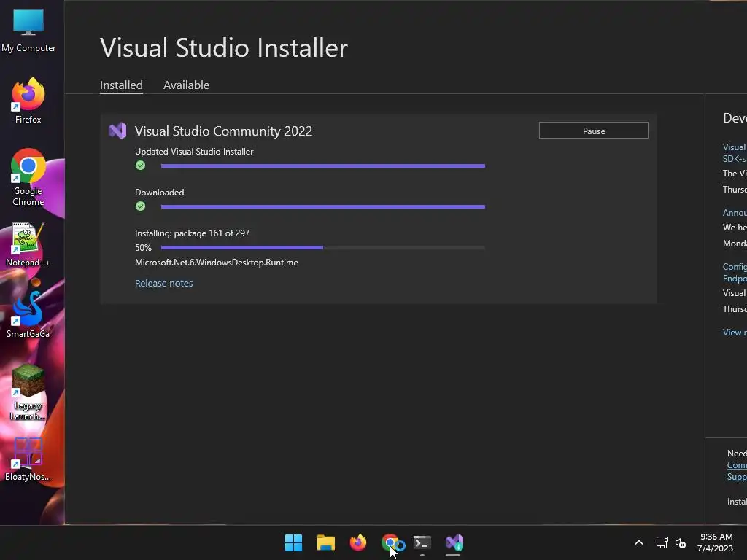Screen dimensions: 747x560
Task: Click green checkmark beside Updated Visual Studio Installer
Action: point(140,166)
